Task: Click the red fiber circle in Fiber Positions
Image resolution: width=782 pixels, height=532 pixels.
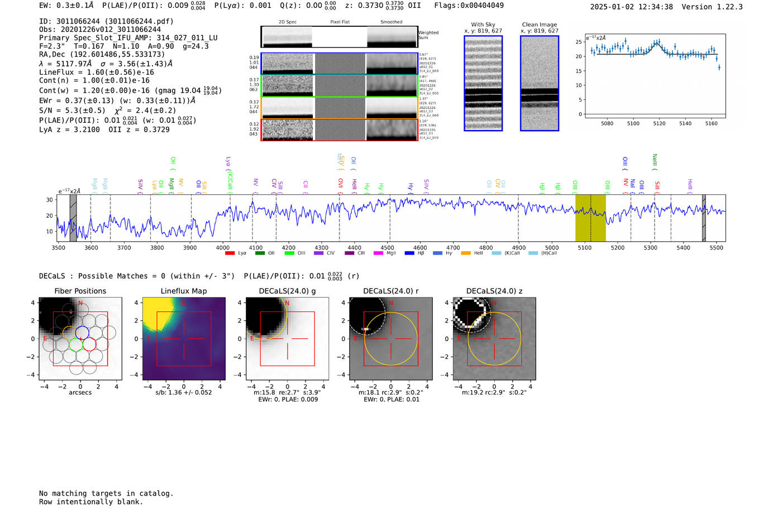Action: pyautogui.click(x=89, y=344)
